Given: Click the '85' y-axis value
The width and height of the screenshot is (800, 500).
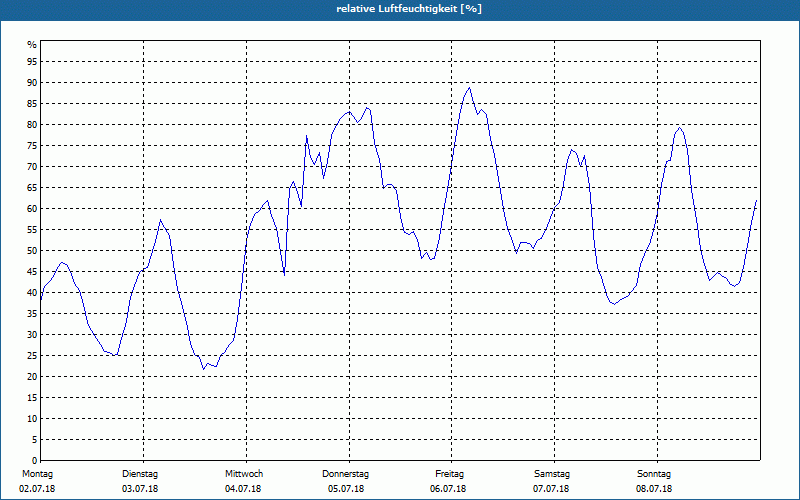Looking at the screenshot, I should (32, 104).
